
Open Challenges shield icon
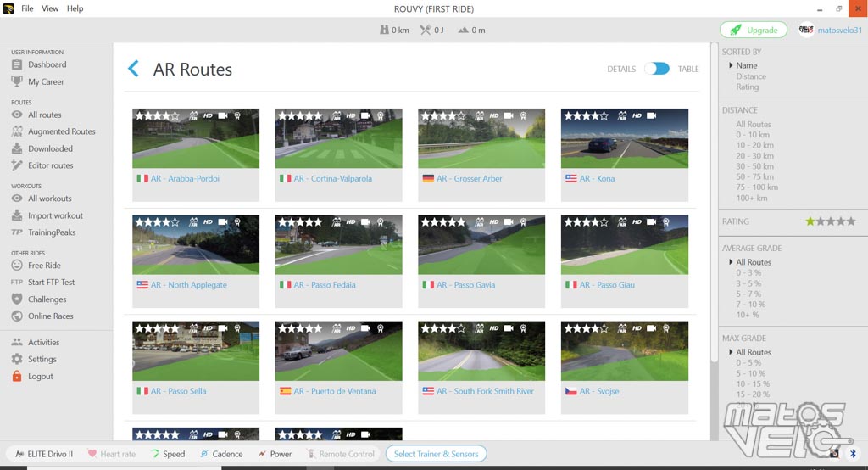[x=17, y=299]
